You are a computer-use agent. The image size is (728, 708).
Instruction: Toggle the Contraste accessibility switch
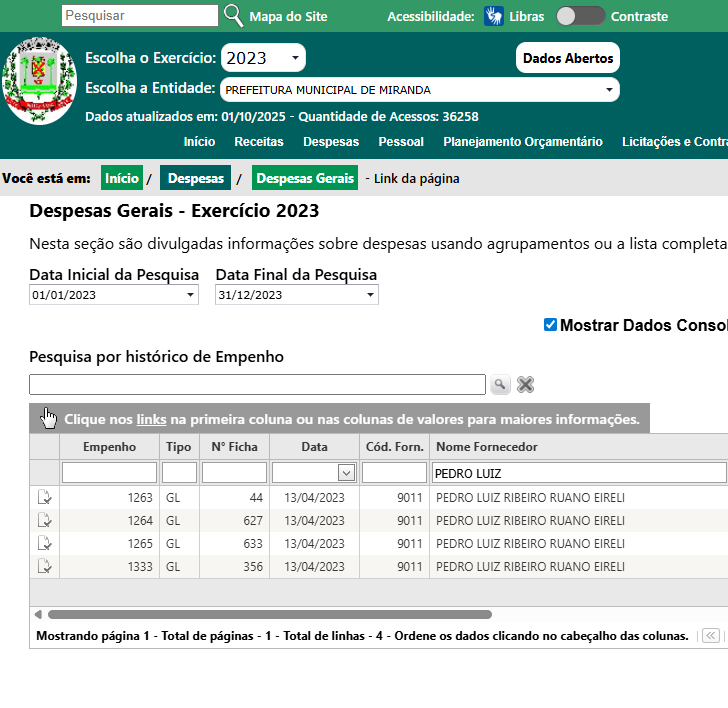(580, 16)
